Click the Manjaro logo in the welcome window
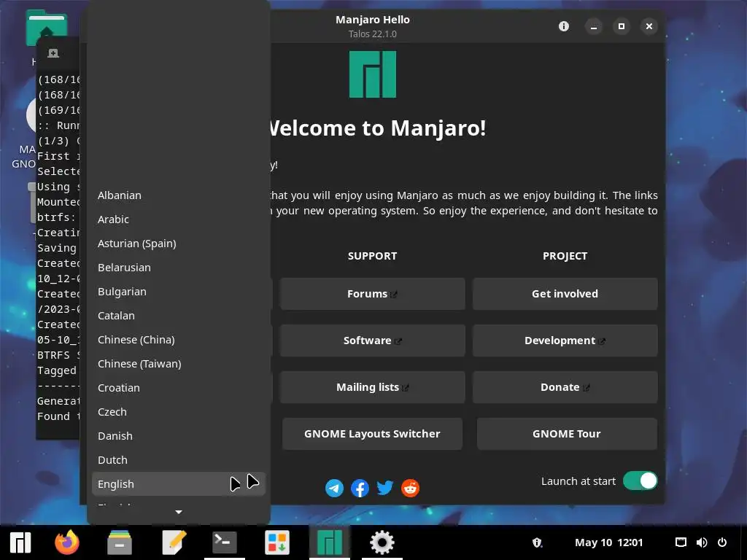 tap(373, 74)
